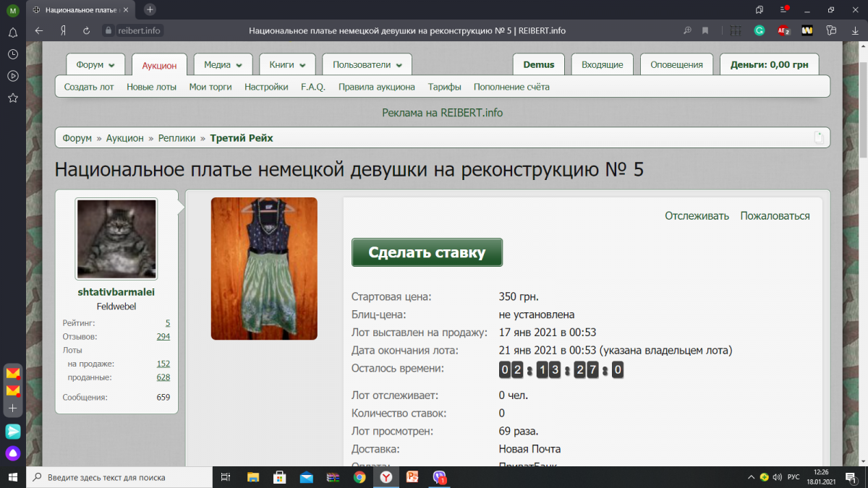Click the Отслеживать link
868x488 pixels.
coord(697,215)
